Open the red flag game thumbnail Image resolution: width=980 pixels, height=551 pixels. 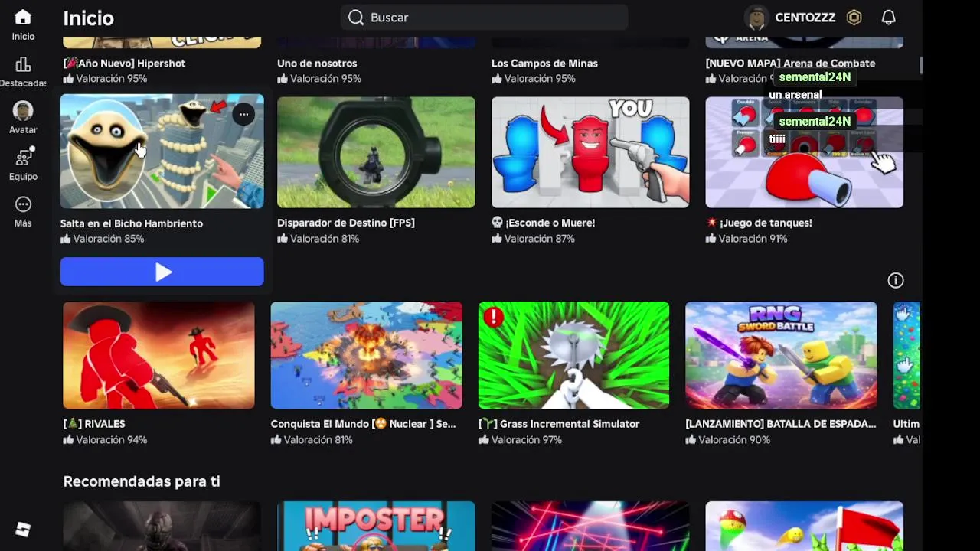click(x=804, y=526)
